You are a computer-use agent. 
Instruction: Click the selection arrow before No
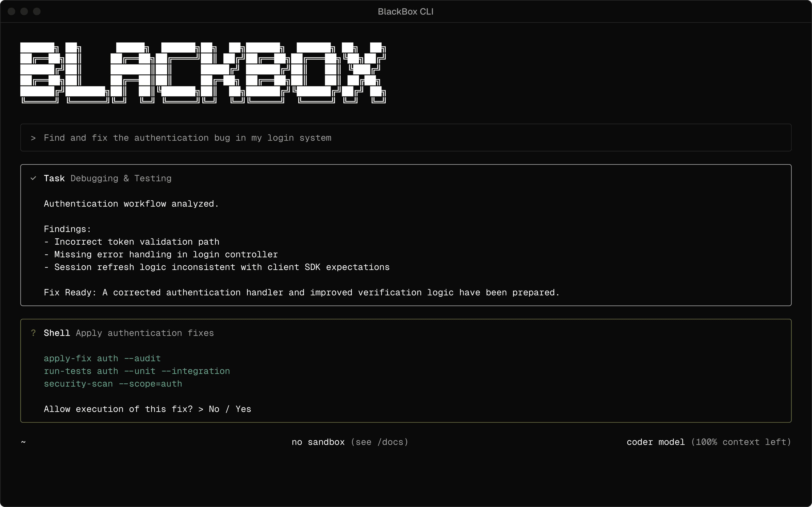pyautogui.click(x=201, y=409)
